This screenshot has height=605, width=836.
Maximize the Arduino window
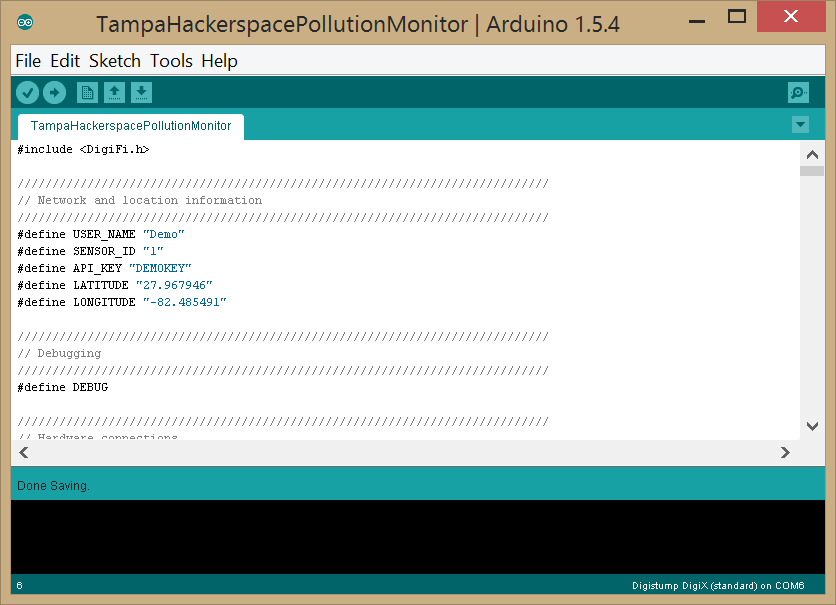pyautogui.click(x=737, y=17)
